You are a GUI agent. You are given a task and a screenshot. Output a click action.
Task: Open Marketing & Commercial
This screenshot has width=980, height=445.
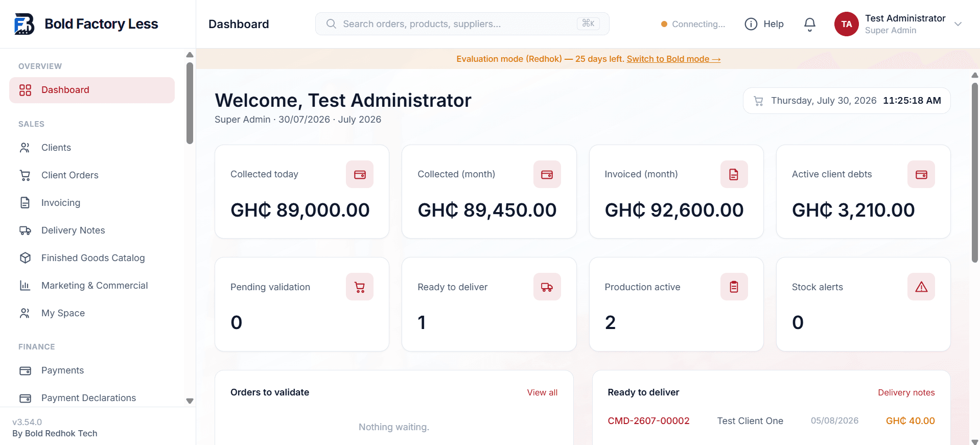click(x=92, y=286)
